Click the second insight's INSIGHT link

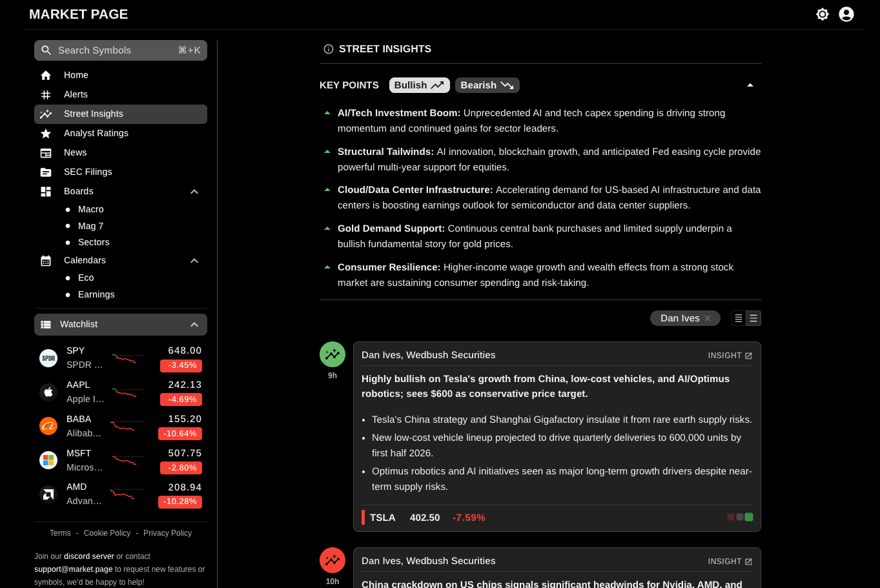coord(730,562)
